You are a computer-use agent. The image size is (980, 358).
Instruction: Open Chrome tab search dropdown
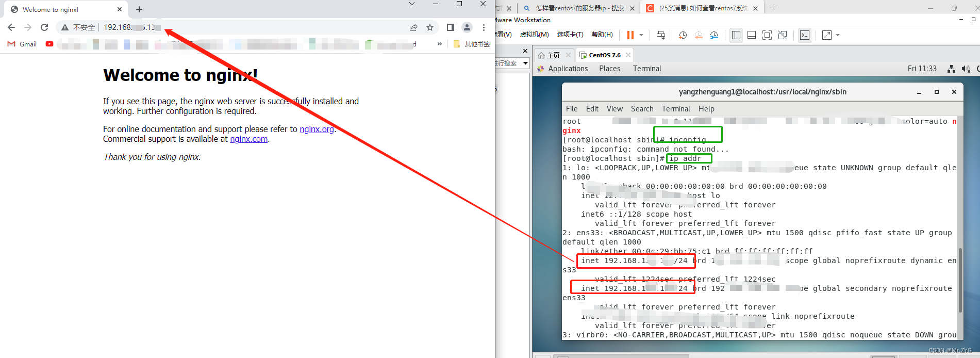(412, 4)
